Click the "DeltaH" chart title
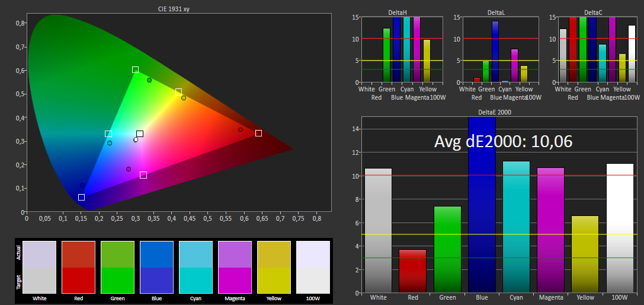Screen dimensions: 644x305 coord(398,13)
